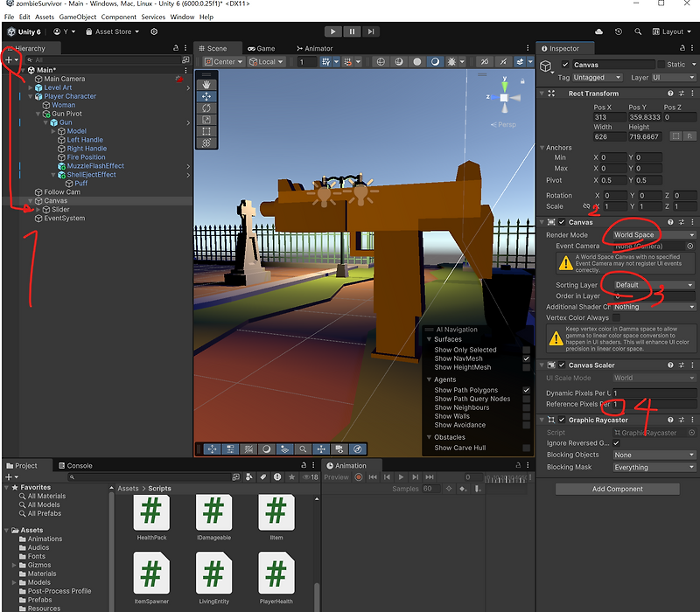Toggle the Static checkbox for Canvas

661,64
